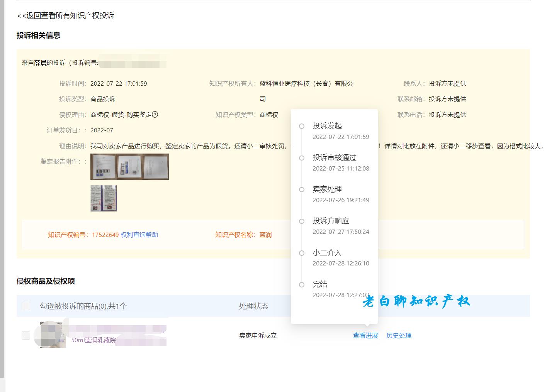
Task: Click the 投诉相关信息 section heading
Action: click(38, 35)
